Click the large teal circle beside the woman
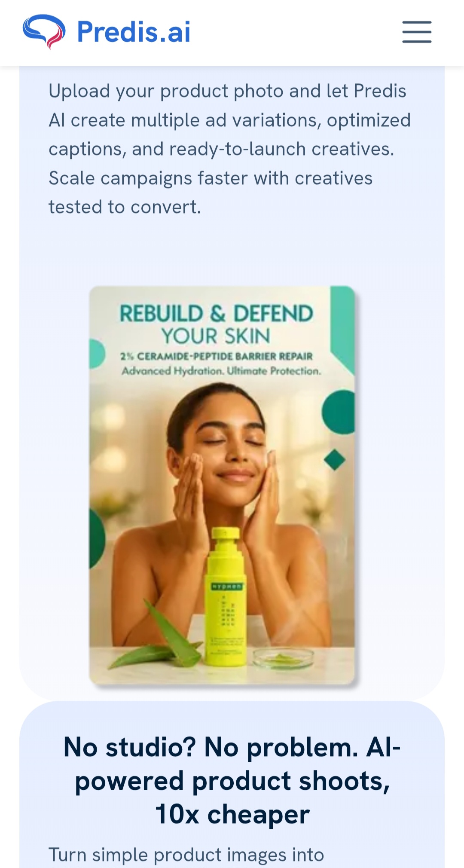The image size is (464, 868). 339,412
